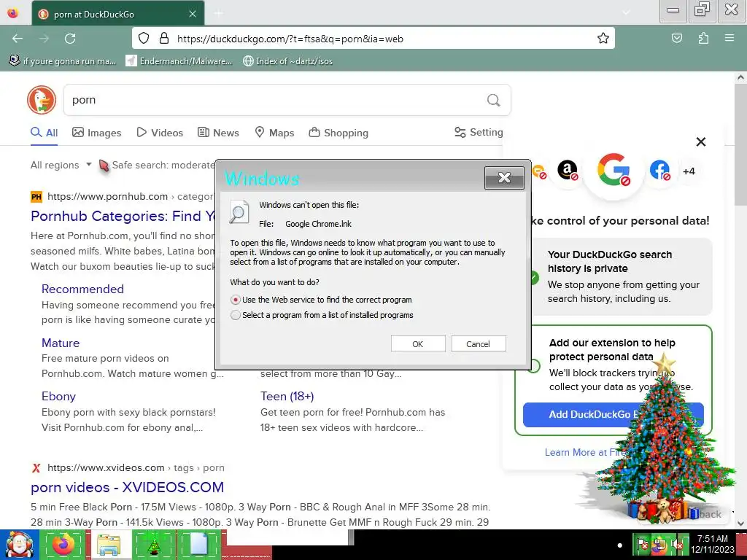Click the network tray icon

tap(659, 545)
